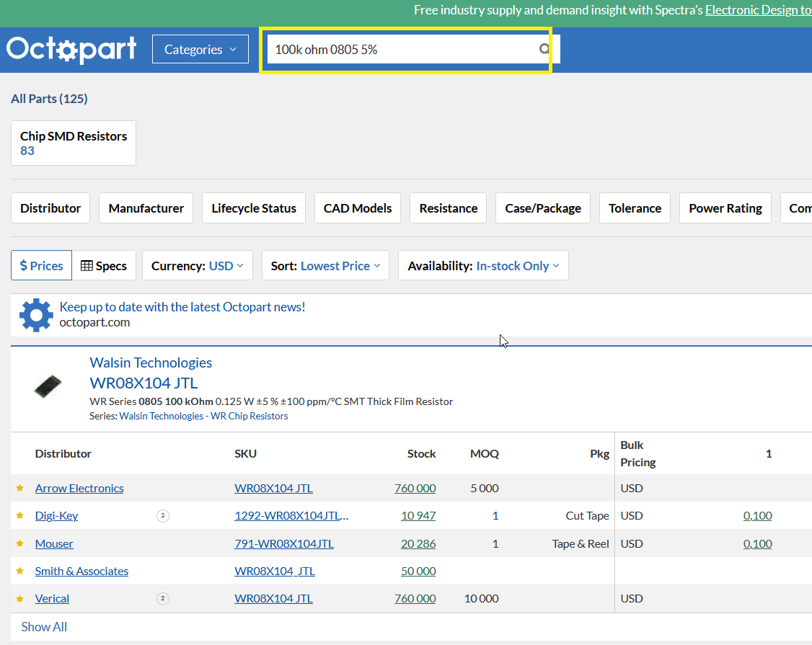Open the Manufacturer filter

[146, 208]
